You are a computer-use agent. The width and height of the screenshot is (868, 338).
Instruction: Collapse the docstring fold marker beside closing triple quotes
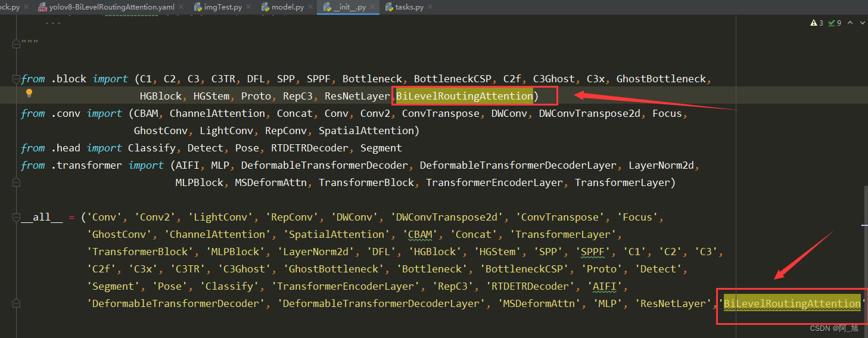[17, 44]
